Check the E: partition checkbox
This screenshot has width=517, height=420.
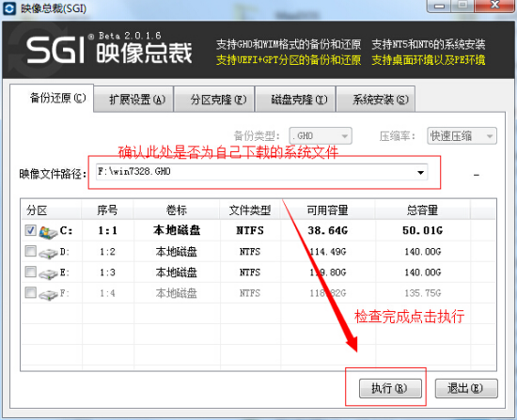(31, 272)
